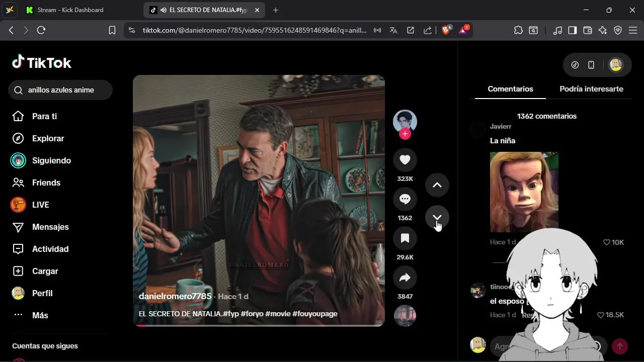Open the Brave Wallet icon

coord(587,30)
